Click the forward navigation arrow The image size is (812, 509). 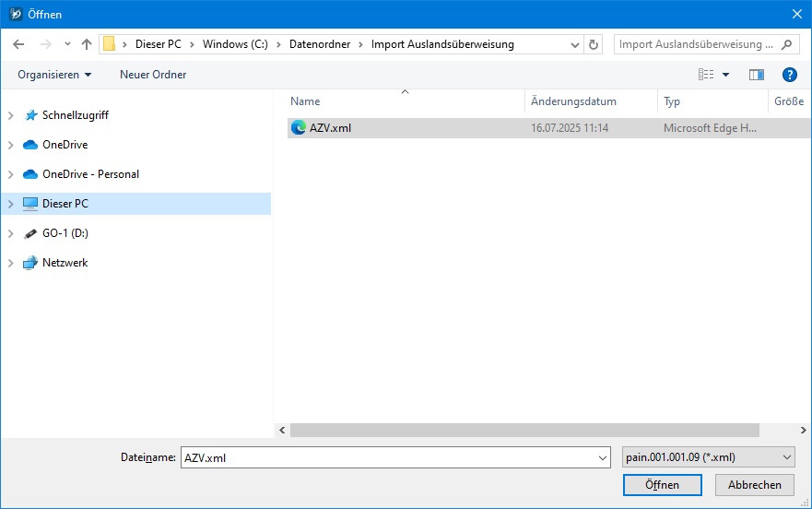(45, 44)
